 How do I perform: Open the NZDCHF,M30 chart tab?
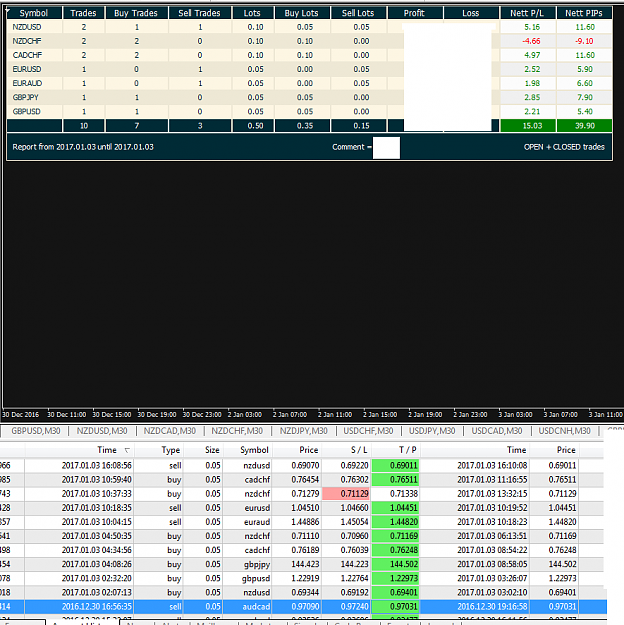pos(237,431)
